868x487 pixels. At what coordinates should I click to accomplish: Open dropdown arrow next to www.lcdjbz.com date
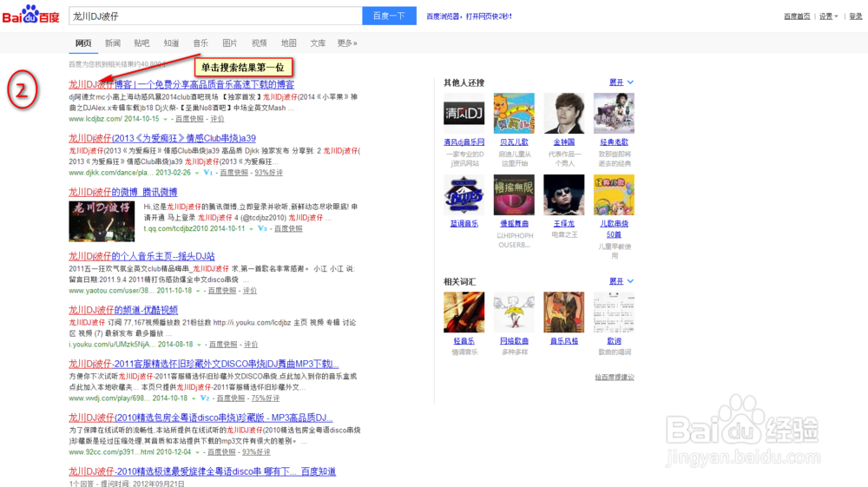(165, 119)
